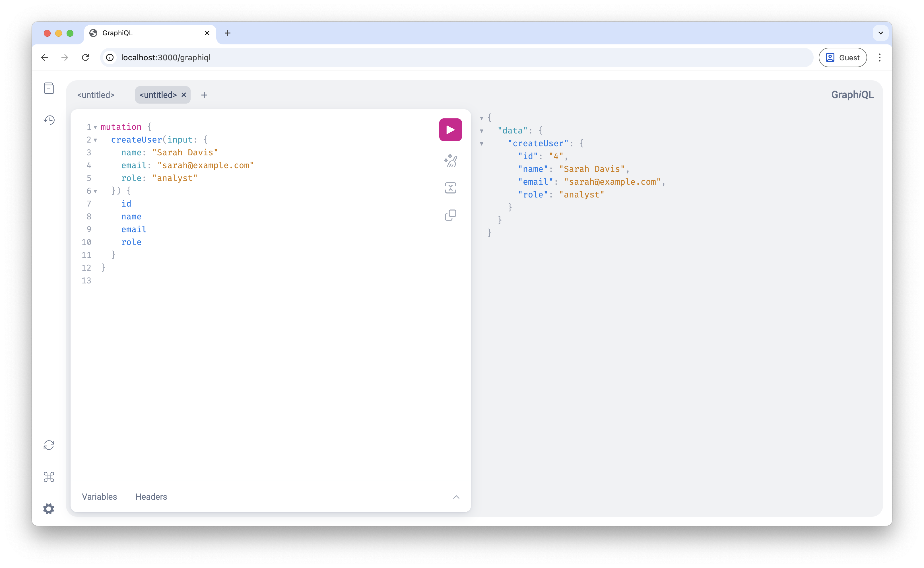Open the Documentation Explorer sidebar icon
This screenshot has width=924, height=568.
49,88
